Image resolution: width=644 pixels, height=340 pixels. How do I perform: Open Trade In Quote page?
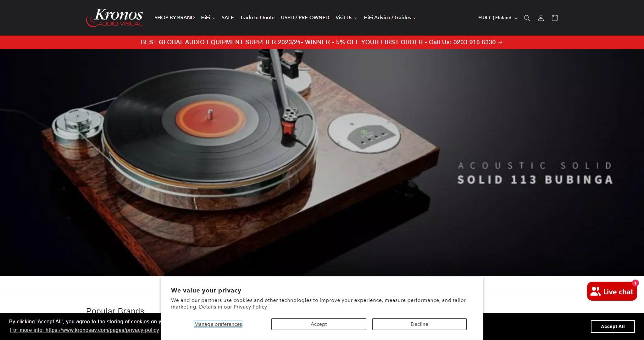(257, 18)
